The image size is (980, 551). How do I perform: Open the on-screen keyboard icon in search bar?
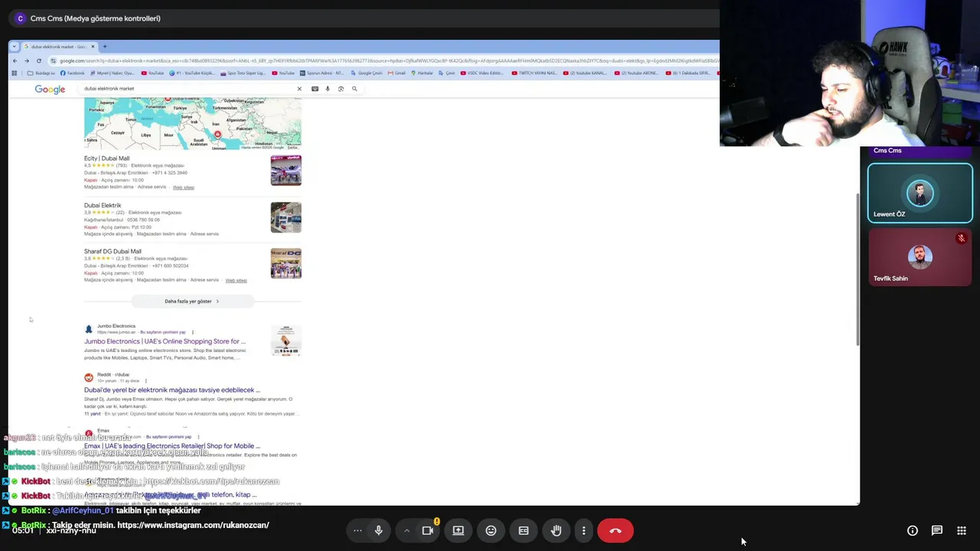point(315,89)
